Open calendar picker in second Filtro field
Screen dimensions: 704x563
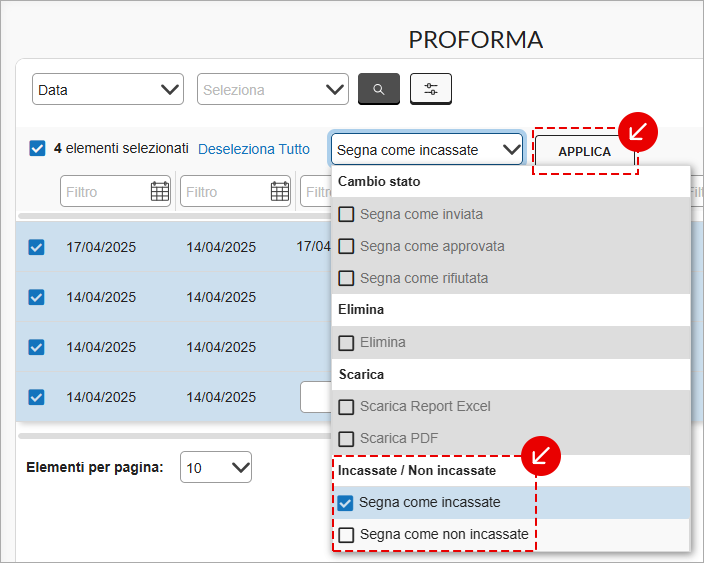[280, 191]
